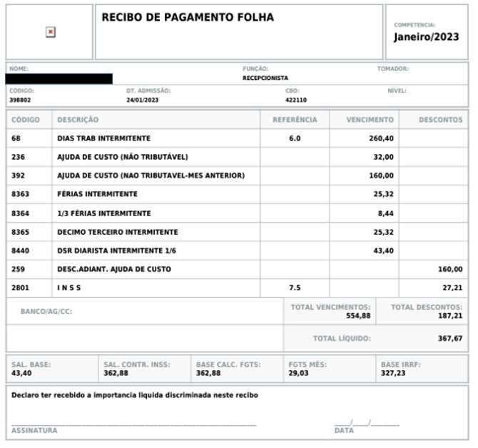Screen dimensions: 478x448
Task: Click vencimento amount 8,44
Action: coord(386,213)
